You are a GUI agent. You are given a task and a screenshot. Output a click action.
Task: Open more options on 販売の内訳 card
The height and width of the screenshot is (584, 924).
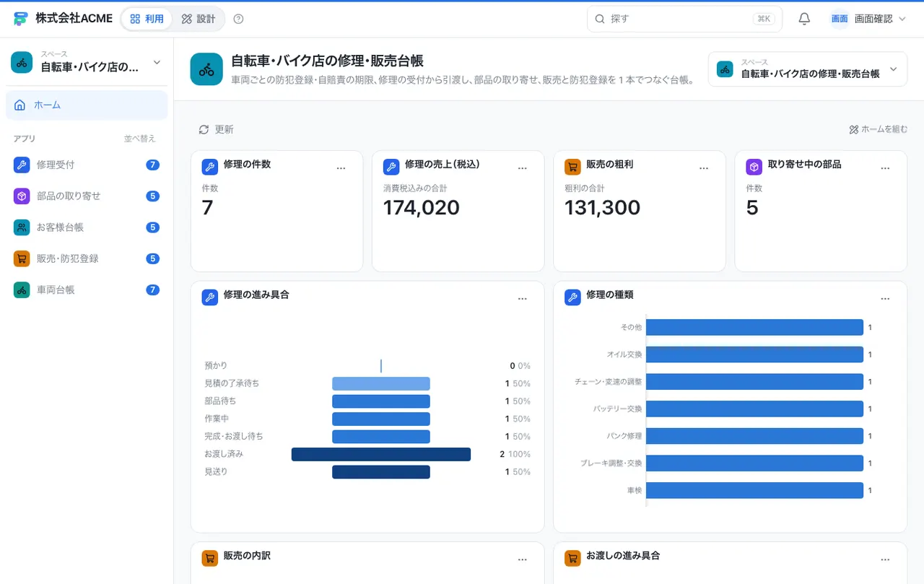[x=523, y=559]
